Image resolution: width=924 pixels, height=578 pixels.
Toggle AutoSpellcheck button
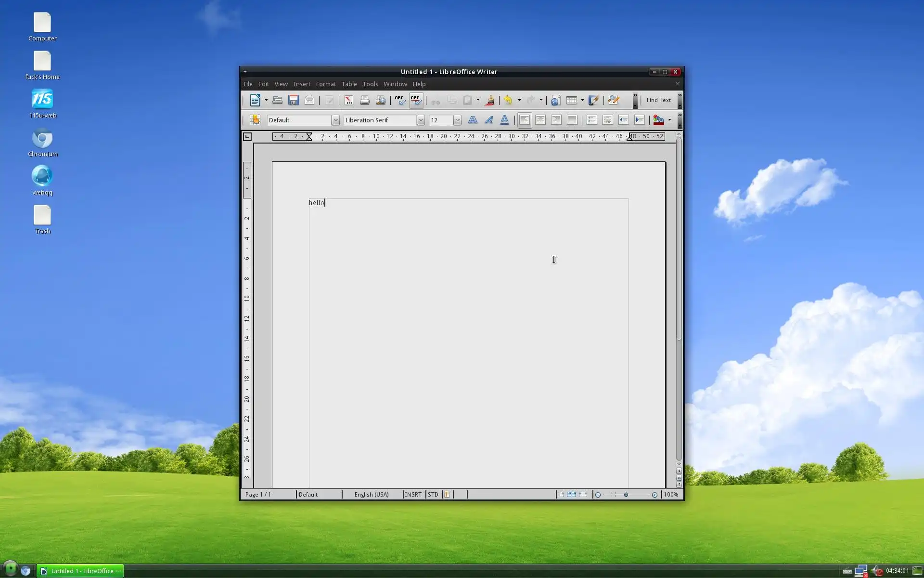pyautogui.click(x=416, y=100)
